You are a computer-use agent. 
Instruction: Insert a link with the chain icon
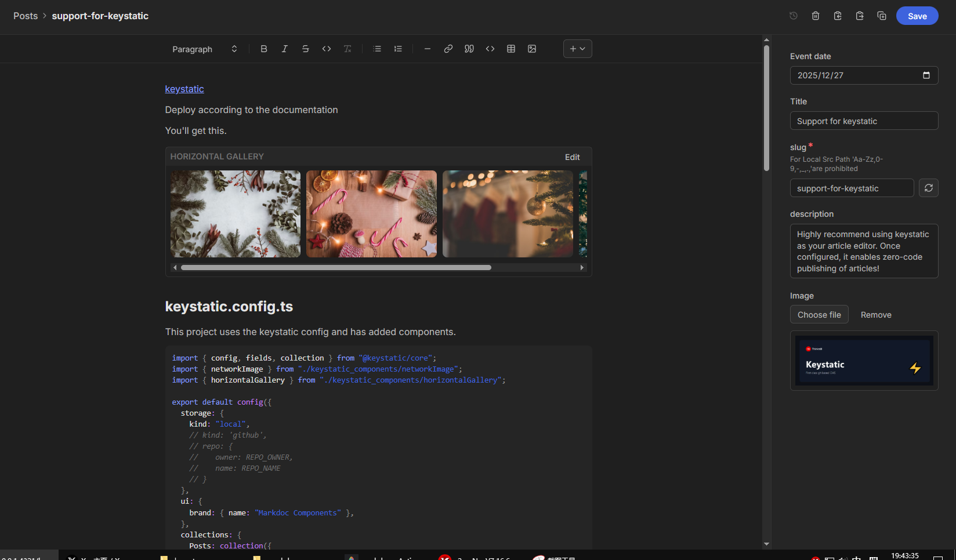(448, 49)
